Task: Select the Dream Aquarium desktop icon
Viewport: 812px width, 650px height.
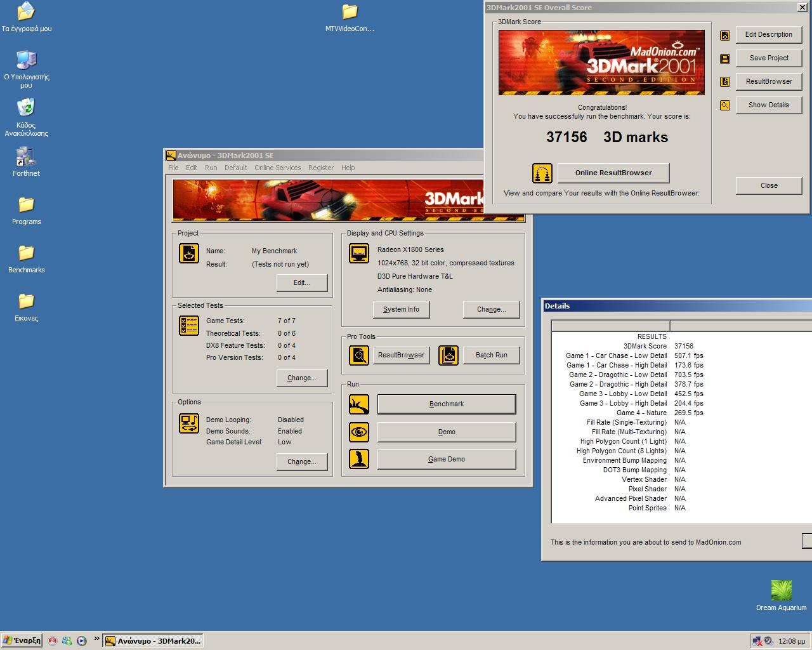Action: [781, 595]
